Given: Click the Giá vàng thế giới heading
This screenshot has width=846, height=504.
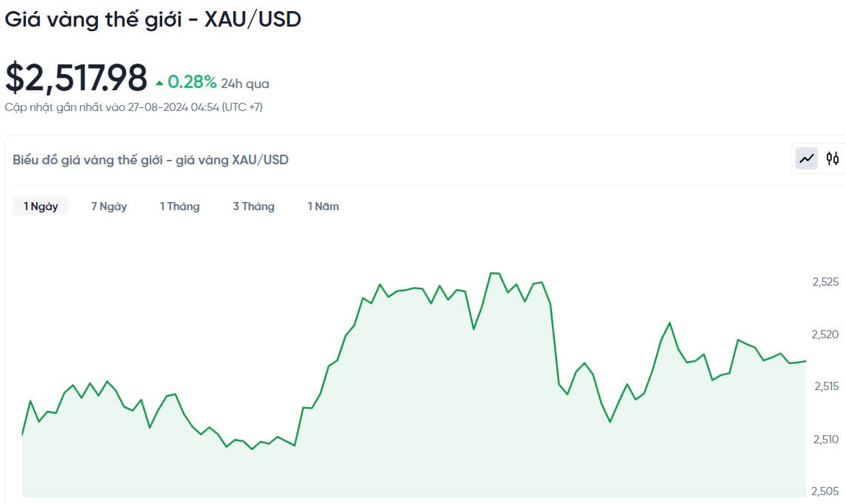Looking at the screenshot, I should click(153, 20).
